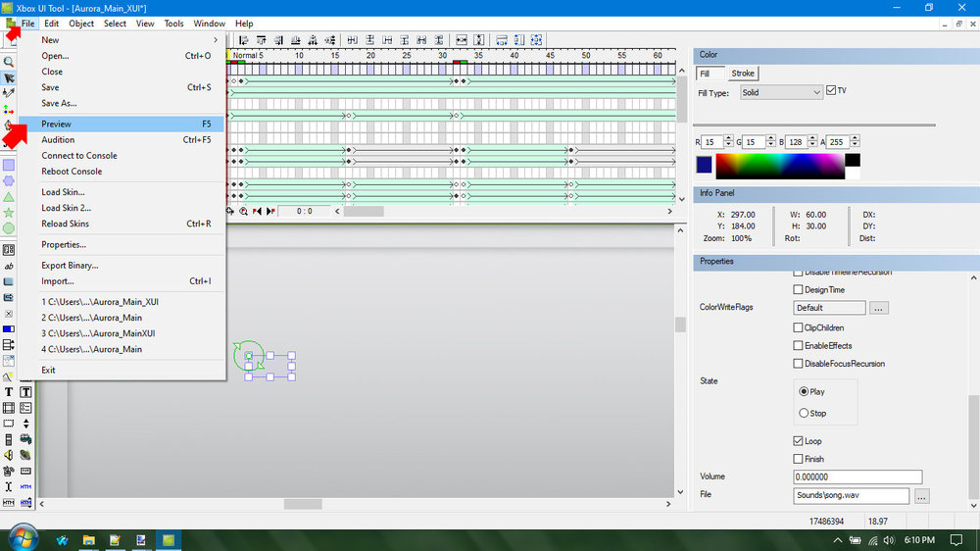The height and width of the screenshot is (551, 980).
Task: Select the arrow selection tool
Action: coord(9,77)
